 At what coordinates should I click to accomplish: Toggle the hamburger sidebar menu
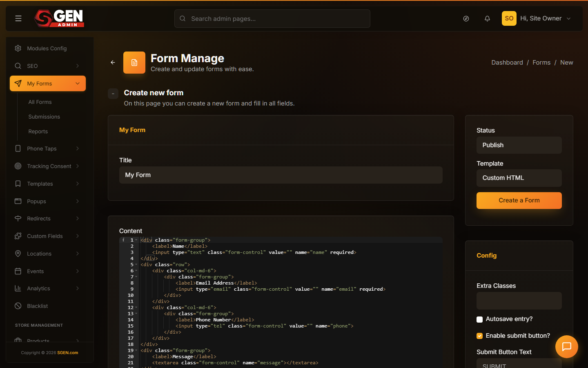[x=18, y=18]
